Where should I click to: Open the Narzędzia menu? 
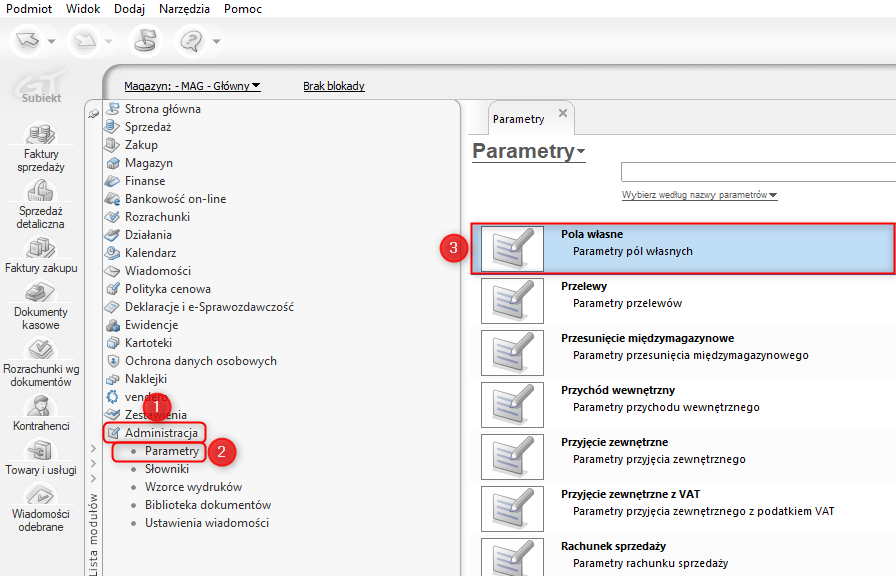(184, 9)
